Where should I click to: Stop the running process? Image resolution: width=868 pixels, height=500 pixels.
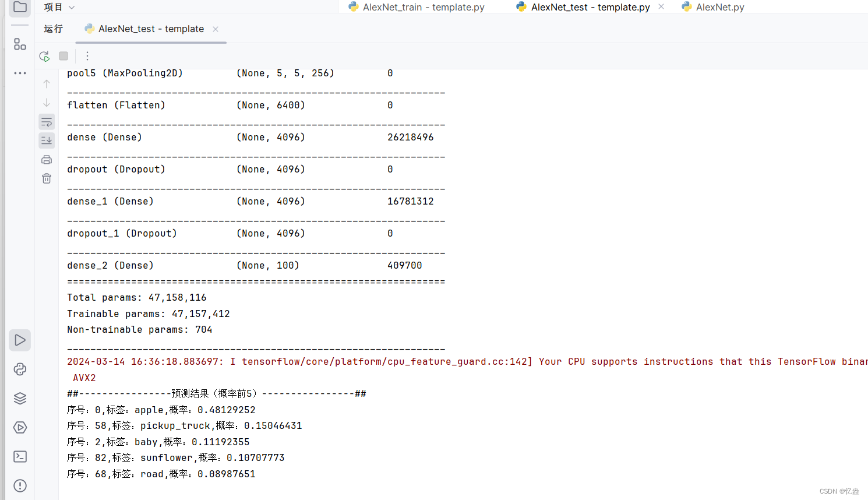click(63, 56)
